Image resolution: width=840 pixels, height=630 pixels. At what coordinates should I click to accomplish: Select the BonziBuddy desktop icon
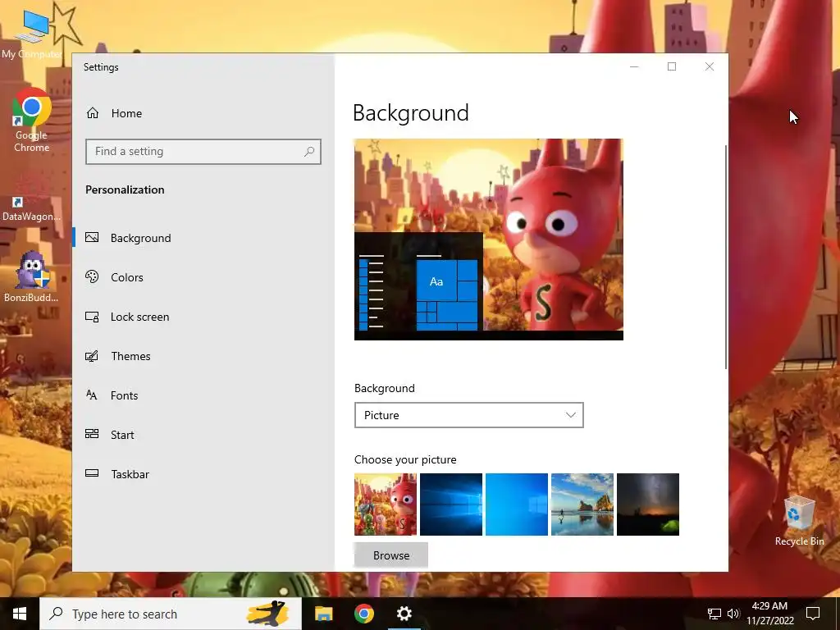point(32,276)
